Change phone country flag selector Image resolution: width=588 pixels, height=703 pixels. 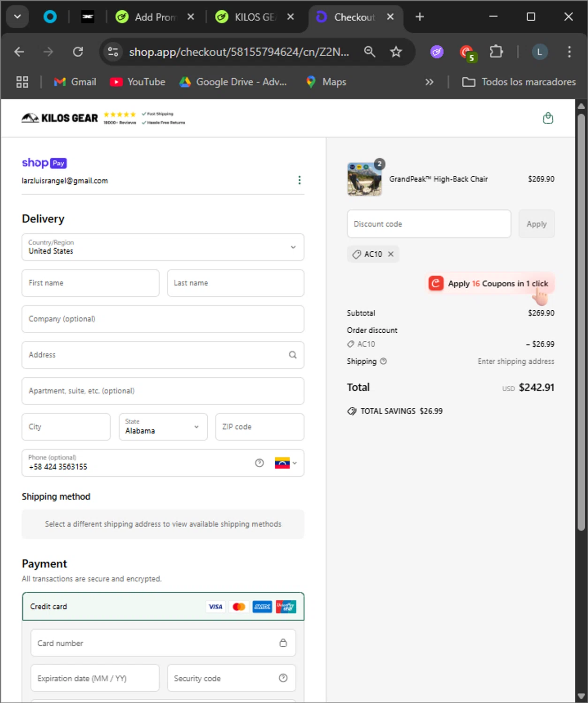click(x=286, y=463)
